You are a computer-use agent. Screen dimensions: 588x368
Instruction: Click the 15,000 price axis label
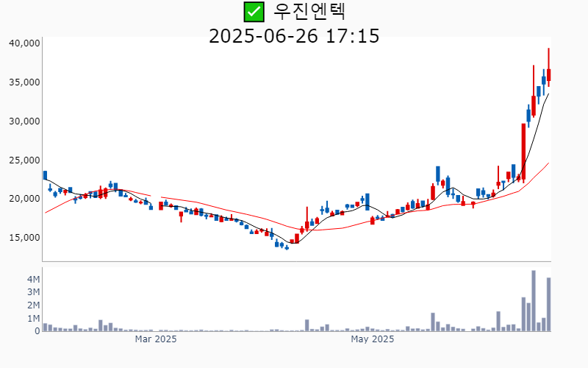click(x=24, y=238)
